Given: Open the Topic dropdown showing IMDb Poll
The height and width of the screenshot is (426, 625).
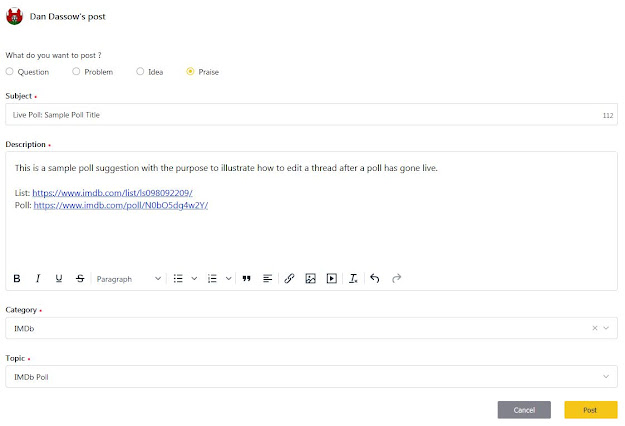Looking at the screenshot, I should 311,377.
